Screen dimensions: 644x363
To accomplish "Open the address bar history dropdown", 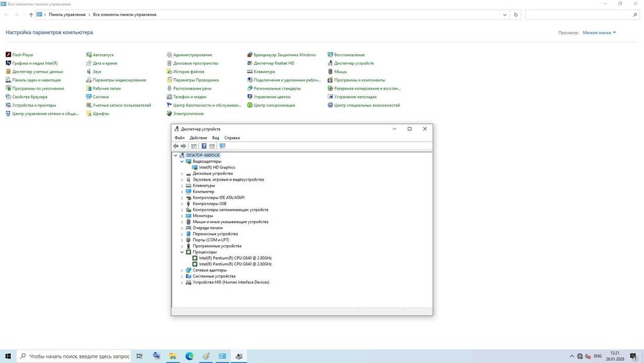I will pos(505,15).
